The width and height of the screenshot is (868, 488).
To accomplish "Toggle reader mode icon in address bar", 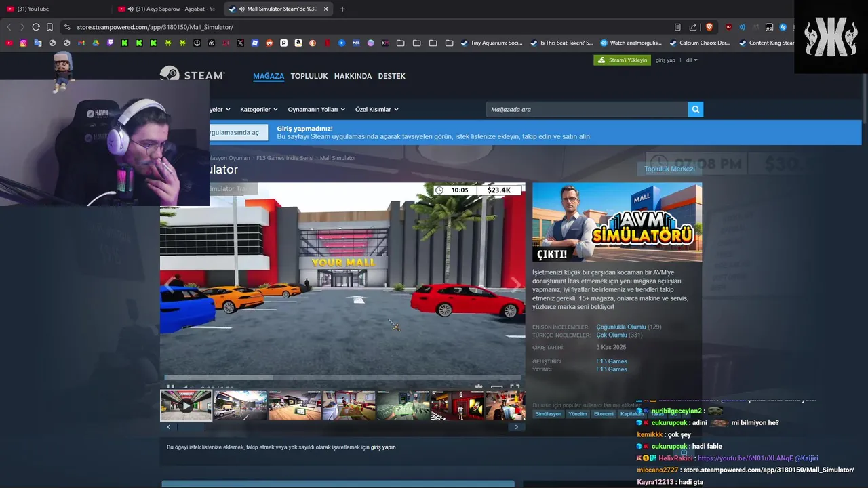I will pyautogui.click(x=677, y=27).
